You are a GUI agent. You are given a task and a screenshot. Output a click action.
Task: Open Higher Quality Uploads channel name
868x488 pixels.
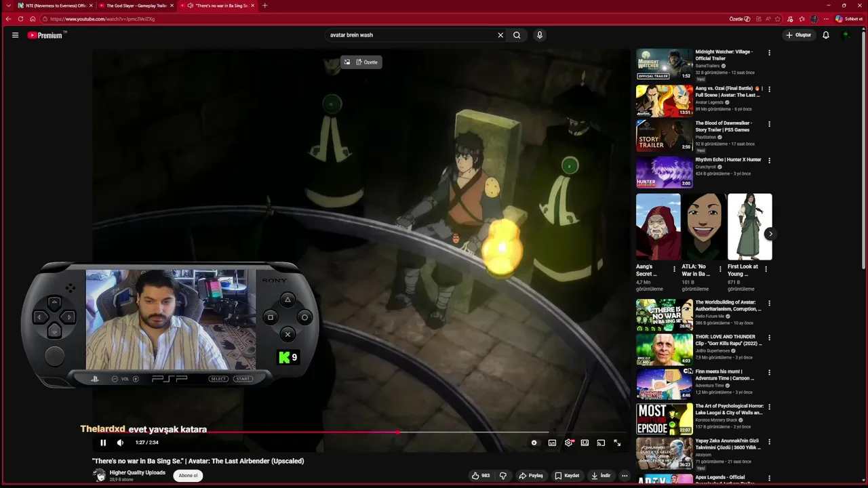[138, 472]
